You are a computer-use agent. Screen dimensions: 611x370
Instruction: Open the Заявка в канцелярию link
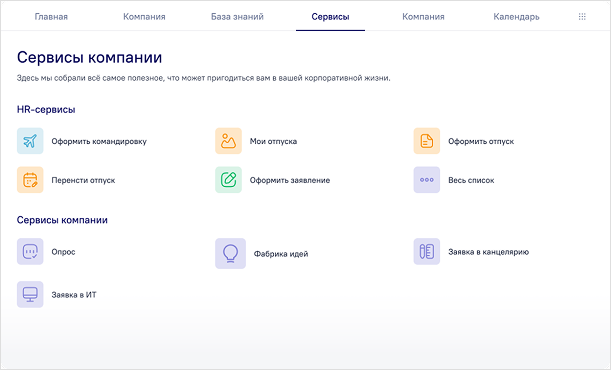[x=488, y=252]
